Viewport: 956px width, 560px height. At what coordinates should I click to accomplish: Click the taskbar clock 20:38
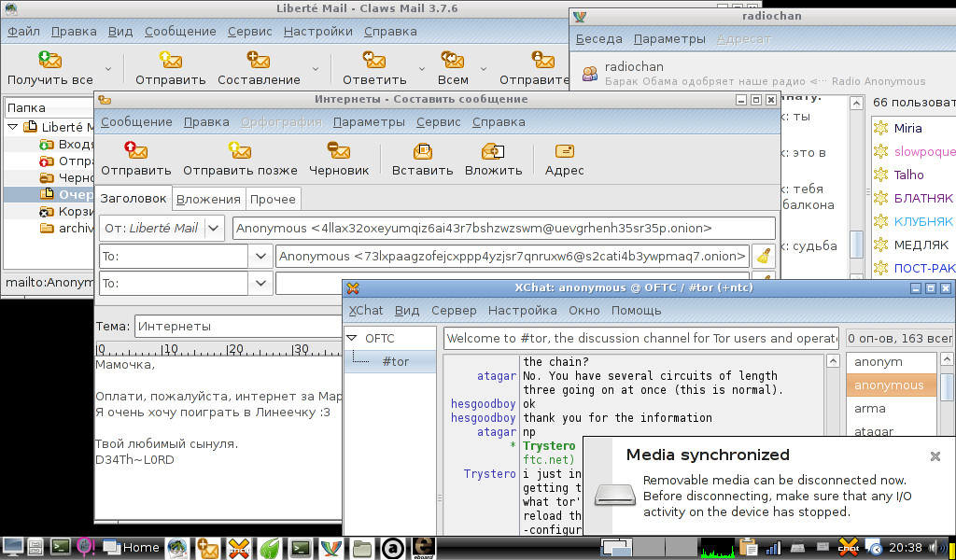[906, 547]
